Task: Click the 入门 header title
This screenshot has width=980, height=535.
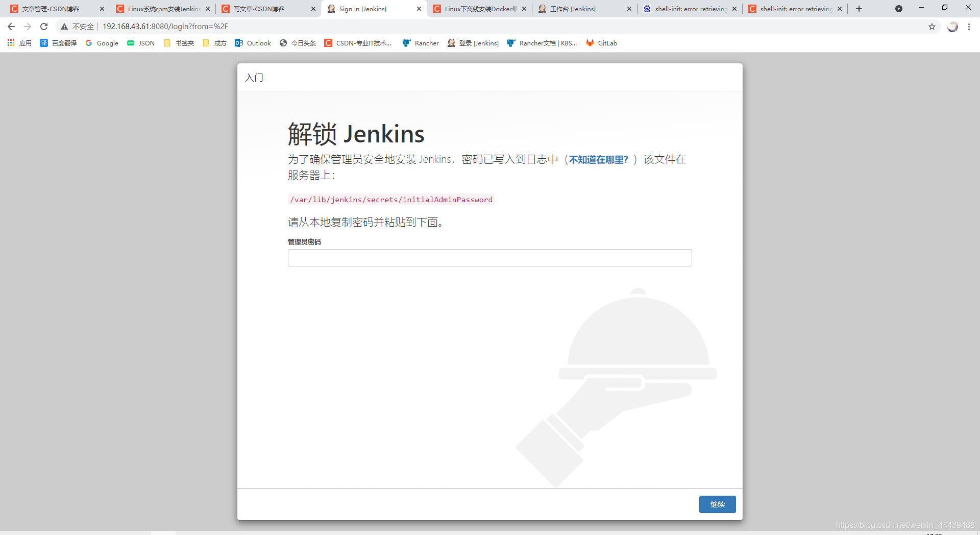Action: pyautogui.click(x=254, y=78)
